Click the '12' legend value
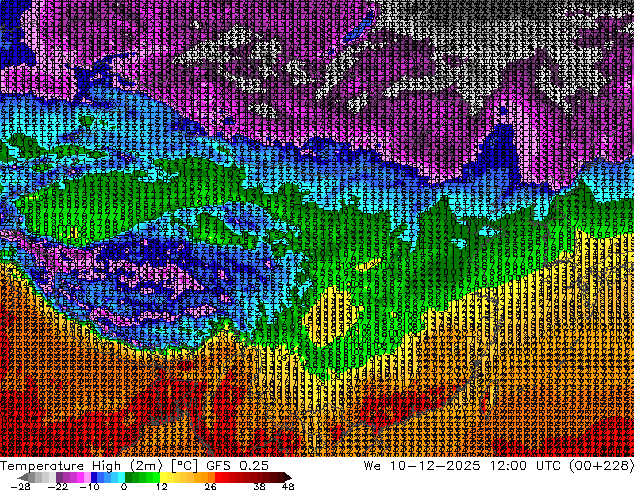 pyautogui.click(x=162, y=486)
